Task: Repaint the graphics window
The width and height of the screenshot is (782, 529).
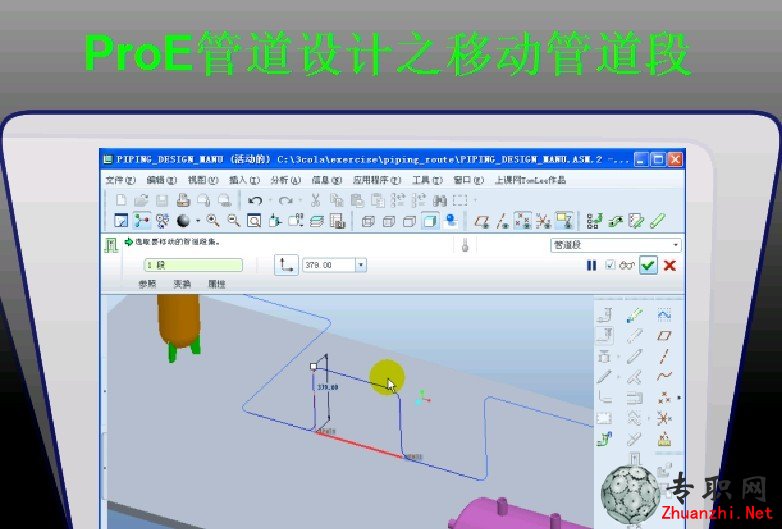Action: [x=121, y=220]
